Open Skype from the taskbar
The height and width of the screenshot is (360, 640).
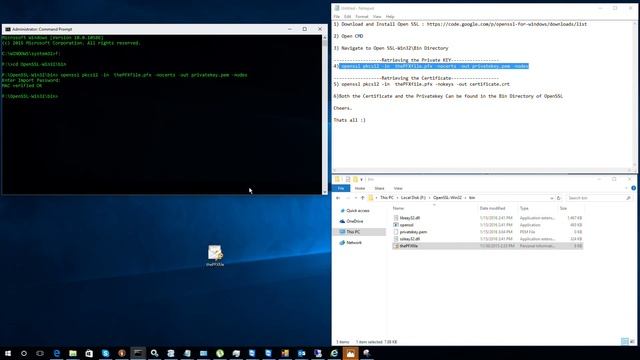pos(105,353)
